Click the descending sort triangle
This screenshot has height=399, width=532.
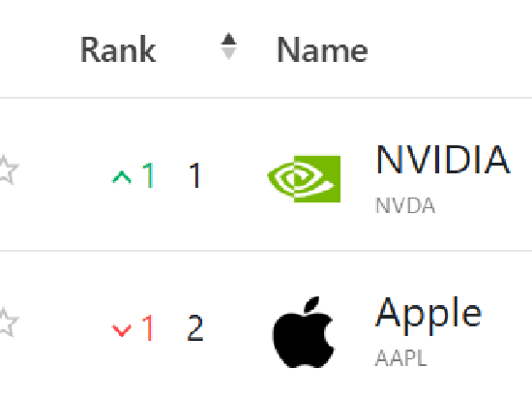pos(228,53)
